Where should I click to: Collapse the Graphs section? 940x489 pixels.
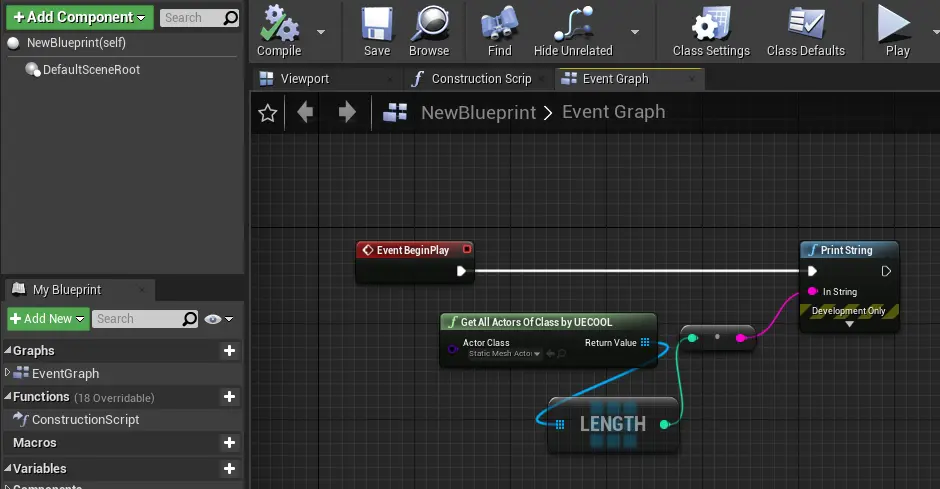click(8, 350)
